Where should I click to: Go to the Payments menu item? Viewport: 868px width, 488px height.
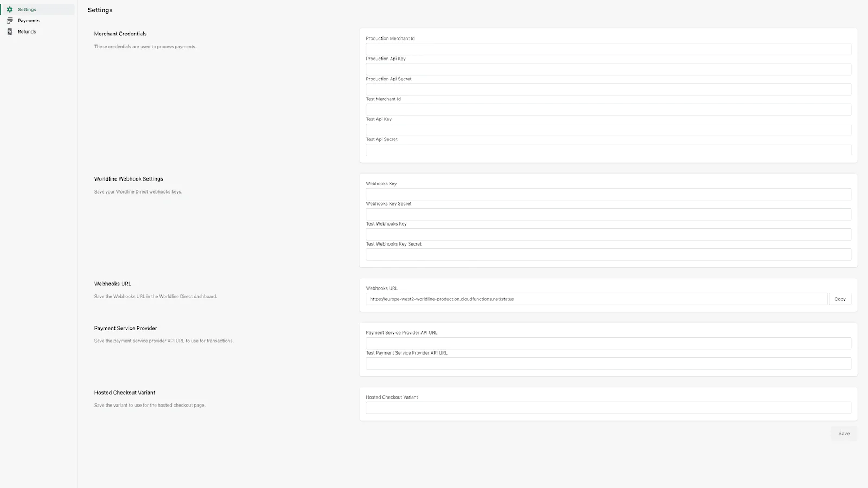38,21
